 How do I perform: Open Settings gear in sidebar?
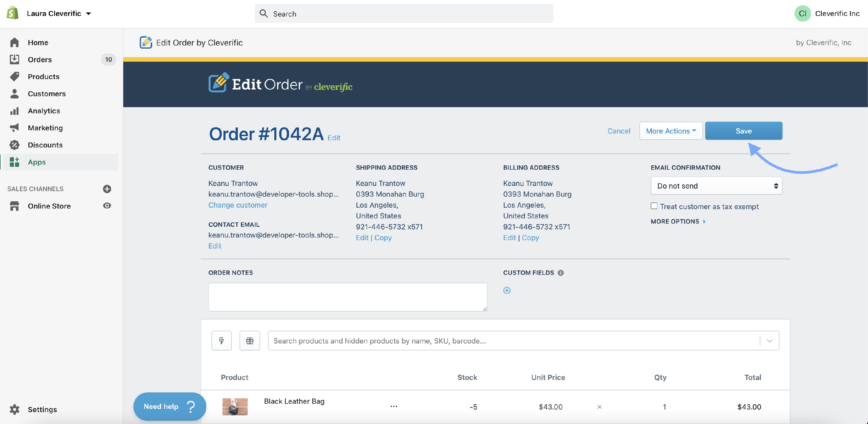tap(14, 409)
